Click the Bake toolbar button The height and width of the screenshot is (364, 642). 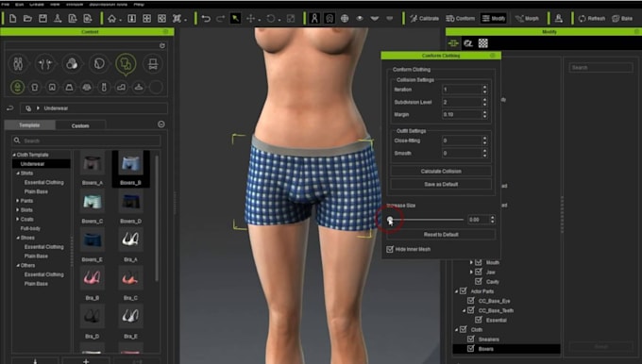[622, 19]
